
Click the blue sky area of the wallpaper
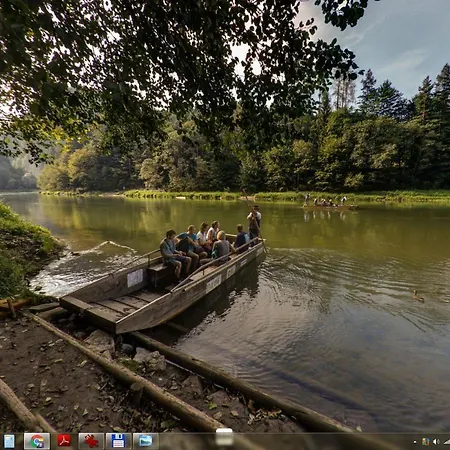coord(400,40)
